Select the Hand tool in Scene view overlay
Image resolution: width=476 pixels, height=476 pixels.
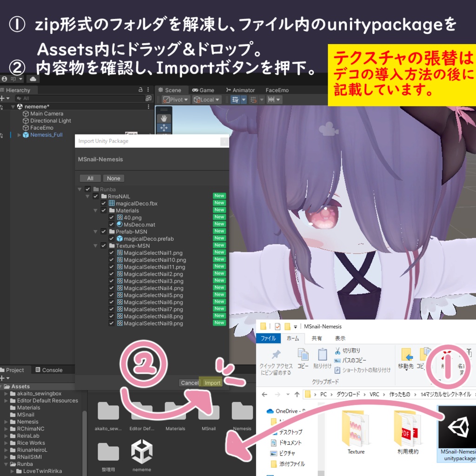pos(164,118)
